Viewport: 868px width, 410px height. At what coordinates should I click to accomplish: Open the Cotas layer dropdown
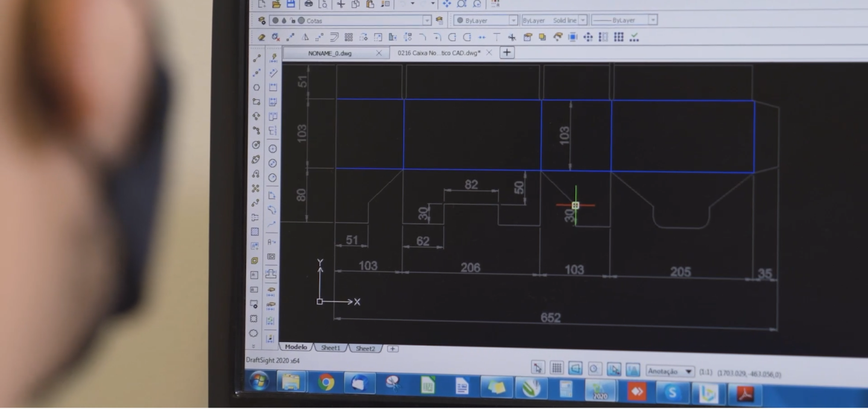[427, 20]
